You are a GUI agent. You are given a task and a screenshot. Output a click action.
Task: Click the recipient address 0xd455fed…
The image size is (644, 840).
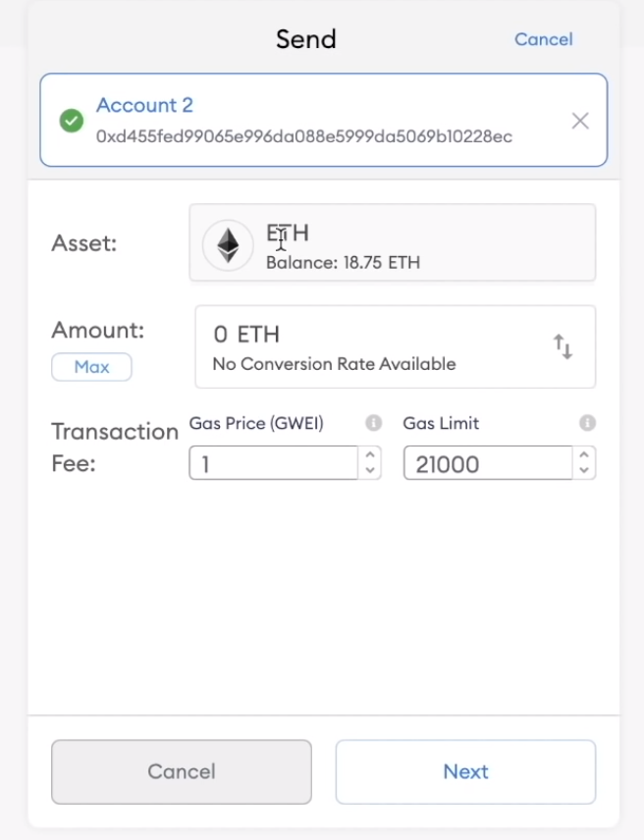click(x=303, y=136)
